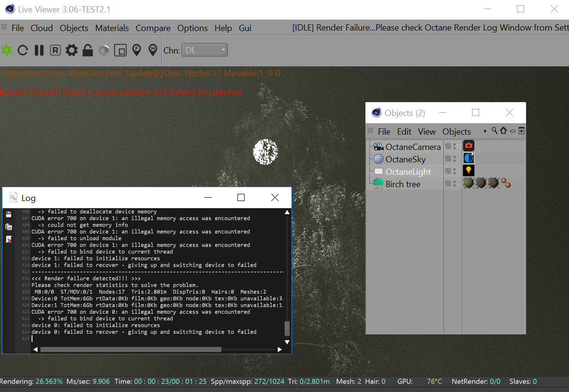The width and height of the screenshot is (569, 392).
Task: Open the Chn channel dropdown showing DL
Action: [x=204, y=50]
